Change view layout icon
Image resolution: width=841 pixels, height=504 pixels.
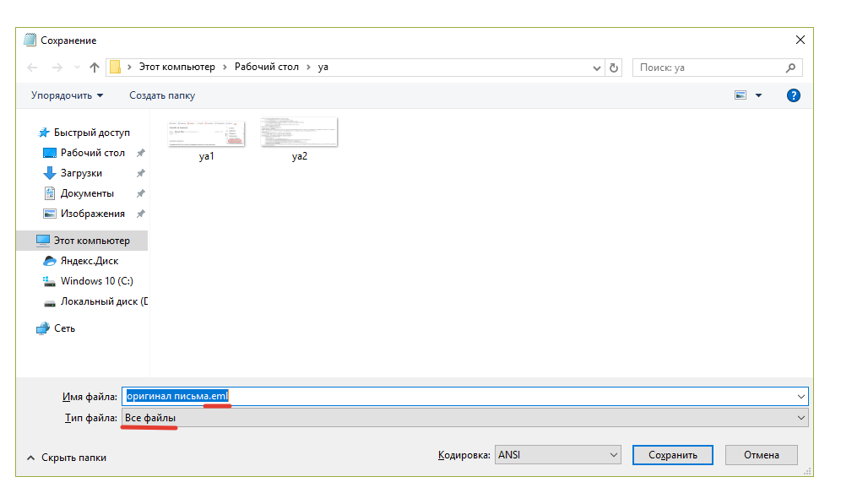coord(741,95)
